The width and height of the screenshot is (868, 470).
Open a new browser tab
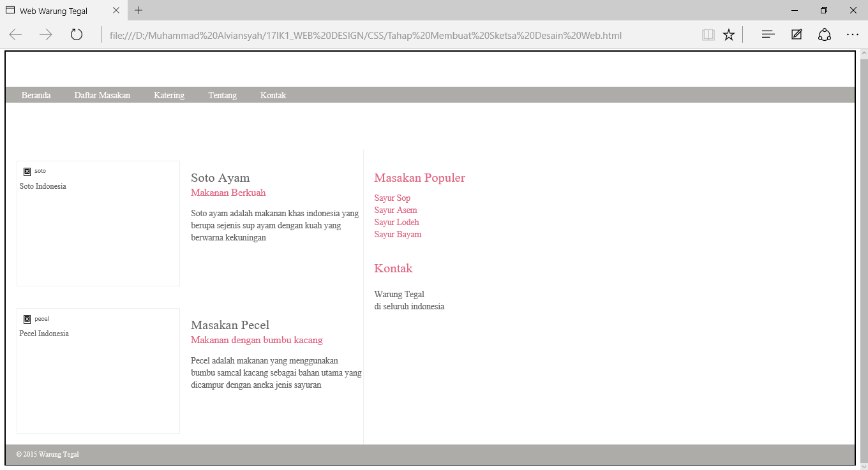[x=138, y=10]
